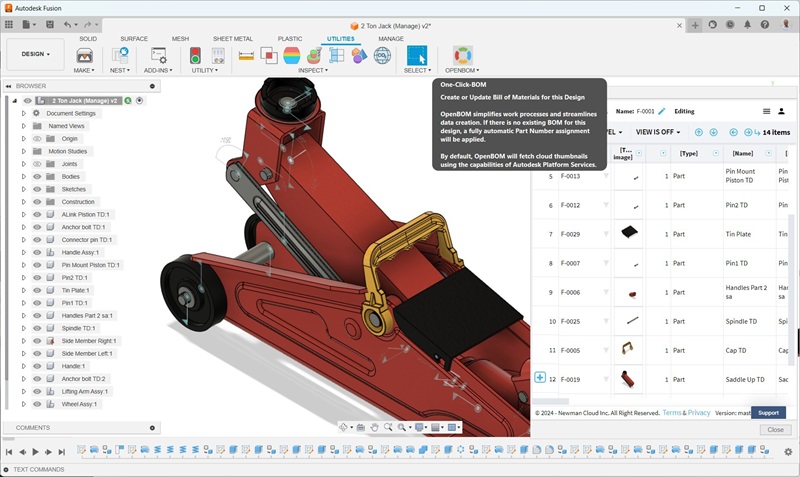This screenshot has width=800, height=477.
Task: Open the OpenBOM One-Click-BOM tool
Action: click(x=462, y=55)
